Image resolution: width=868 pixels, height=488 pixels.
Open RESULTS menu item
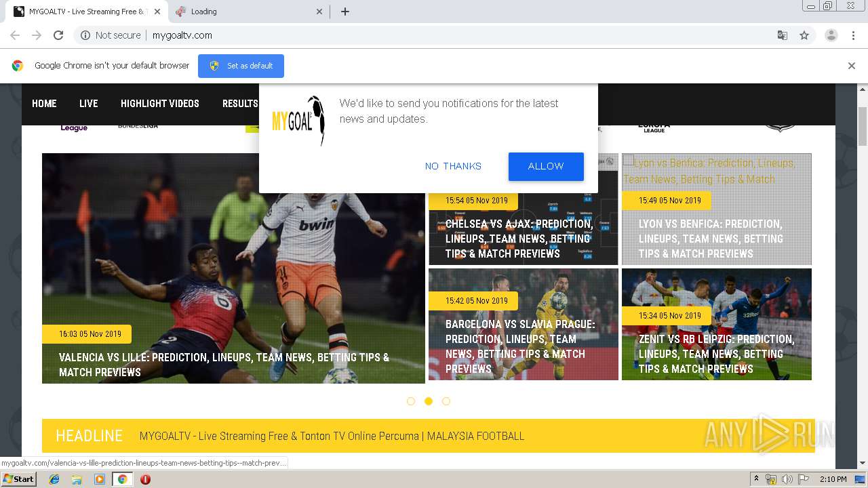click(240, 104)
